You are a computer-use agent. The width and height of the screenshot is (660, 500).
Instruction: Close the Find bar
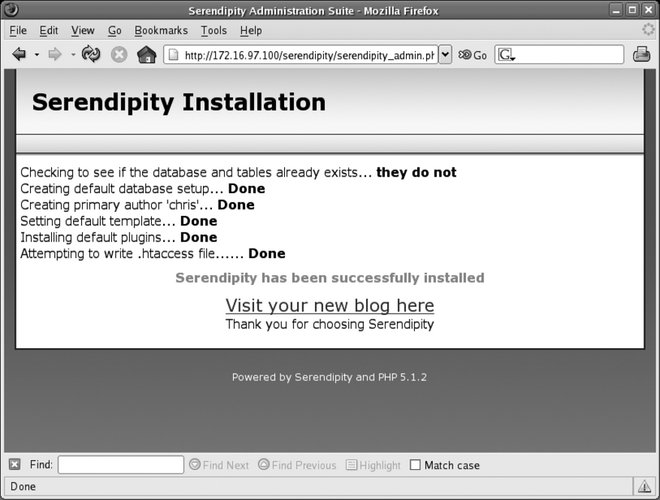click(15, 465)
